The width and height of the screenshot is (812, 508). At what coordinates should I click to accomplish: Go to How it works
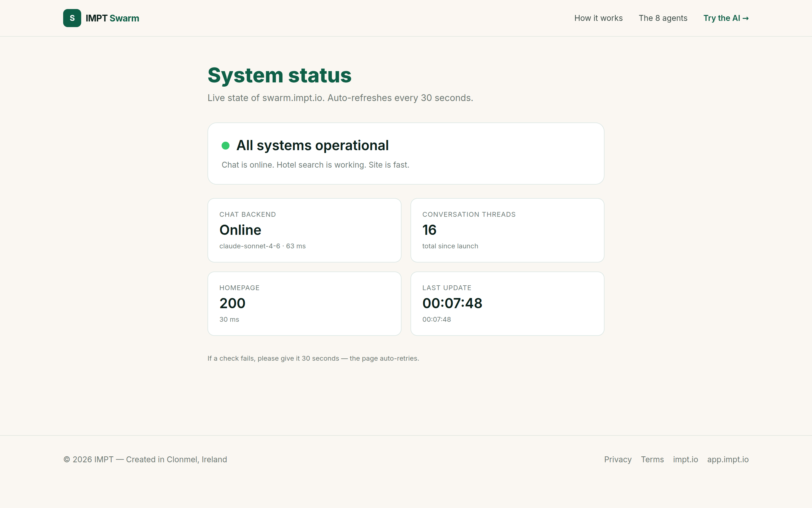coord(598,18)
